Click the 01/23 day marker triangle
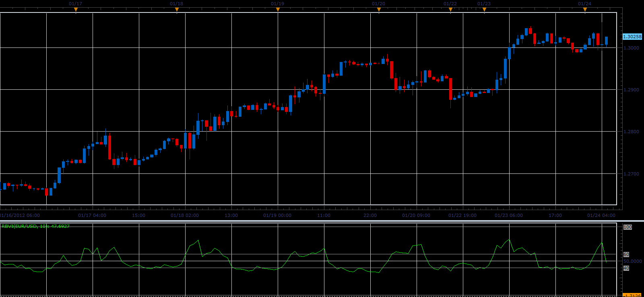 click(x=484, y=10)
